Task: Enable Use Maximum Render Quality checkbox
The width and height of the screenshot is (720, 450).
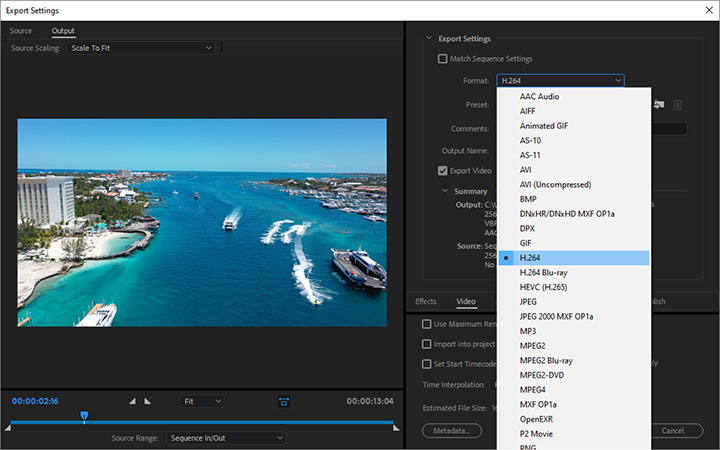Action: (x=427, y=324)
